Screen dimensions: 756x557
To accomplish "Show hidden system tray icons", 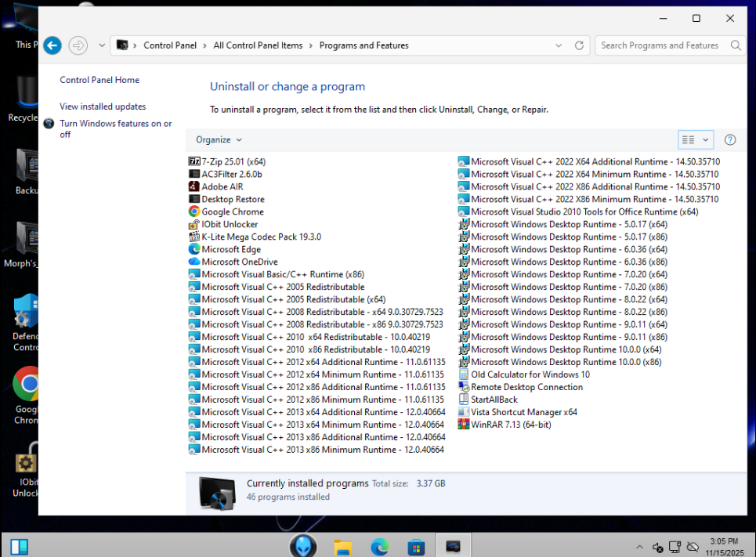I will tap(639, 547).
